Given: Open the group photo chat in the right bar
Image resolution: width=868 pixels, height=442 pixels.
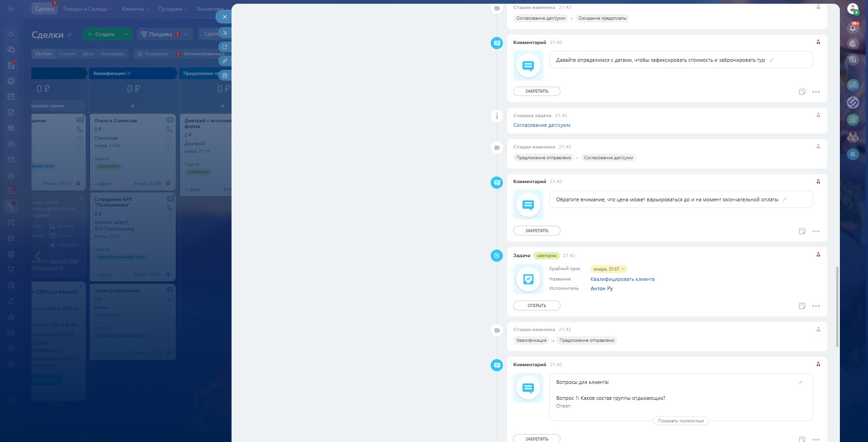Looking at the screenshot, I should (x=853, y=137).
